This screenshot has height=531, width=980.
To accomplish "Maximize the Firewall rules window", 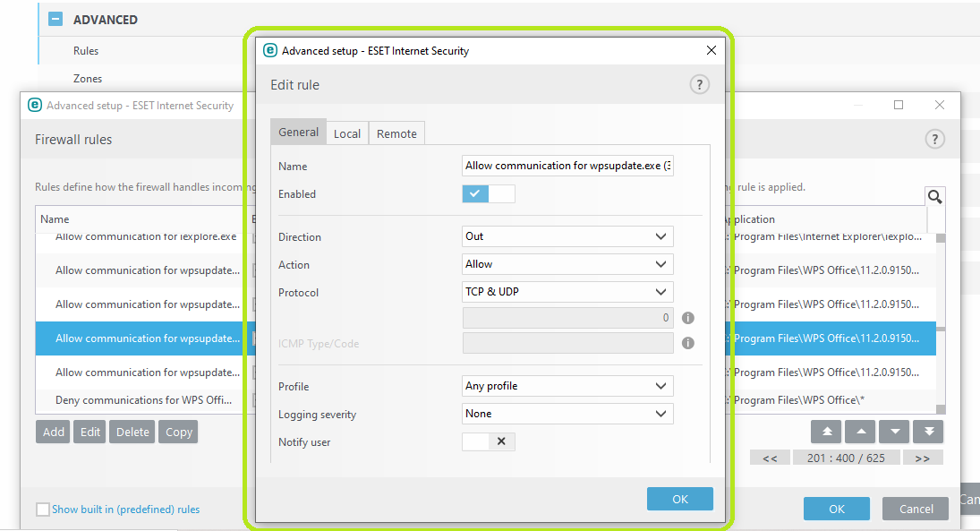I will tap(899, 105).
